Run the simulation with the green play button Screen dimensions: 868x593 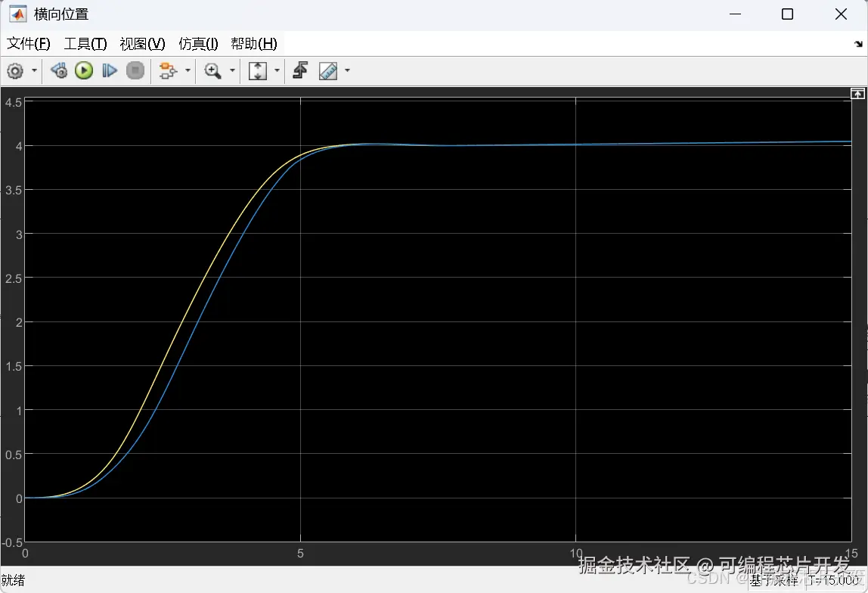click(x=84, y=70)
